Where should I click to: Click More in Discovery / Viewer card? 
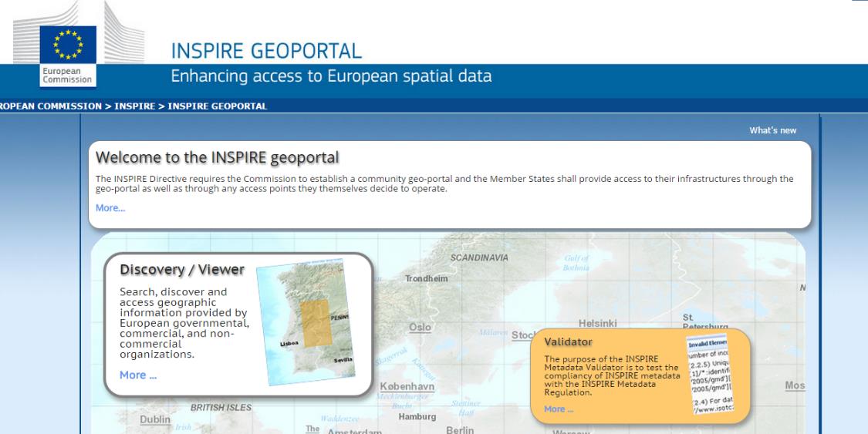pyautogui.click(x=138, y=375)
